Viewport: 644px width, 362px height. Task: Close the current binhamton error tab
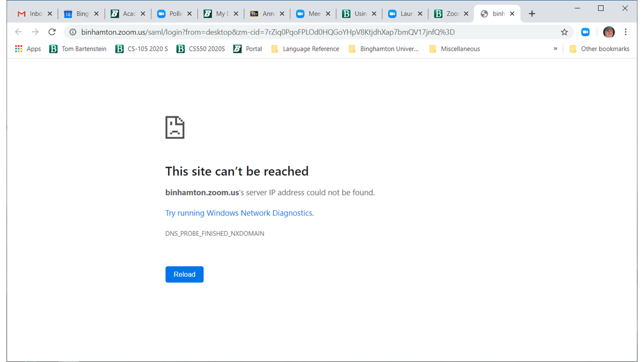coord(512,14)
